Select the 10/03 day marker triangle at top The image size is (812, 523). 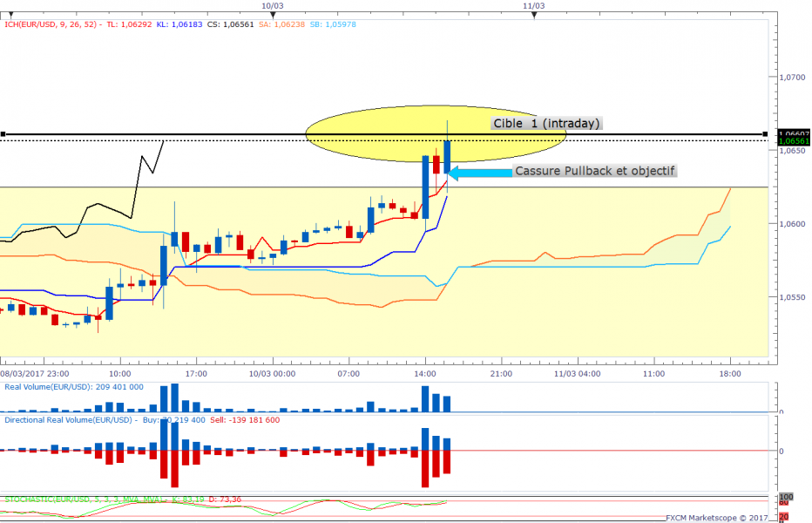(x=273, y=16)
